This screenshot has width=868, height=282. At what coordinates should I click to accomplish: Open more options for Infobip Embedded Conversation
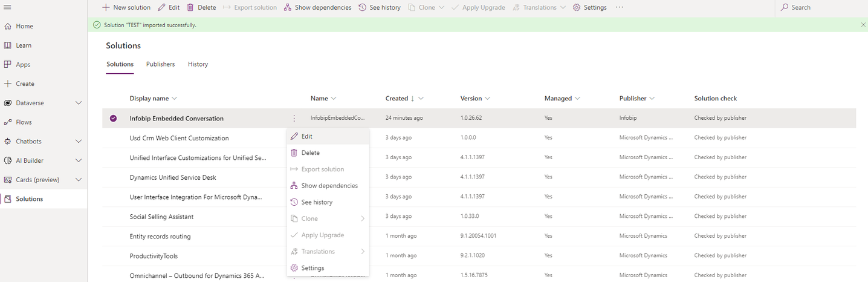click(x=294, y=119)
